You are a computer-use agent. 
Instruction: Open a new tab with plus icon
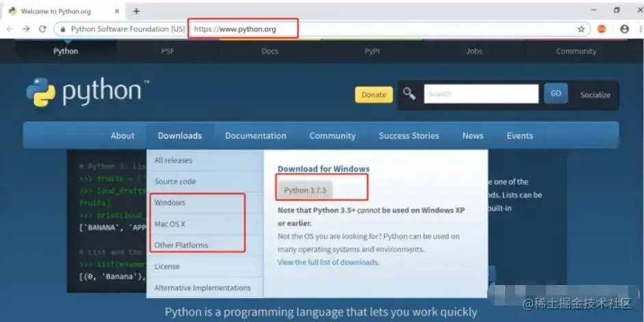[x=136, y=12]
